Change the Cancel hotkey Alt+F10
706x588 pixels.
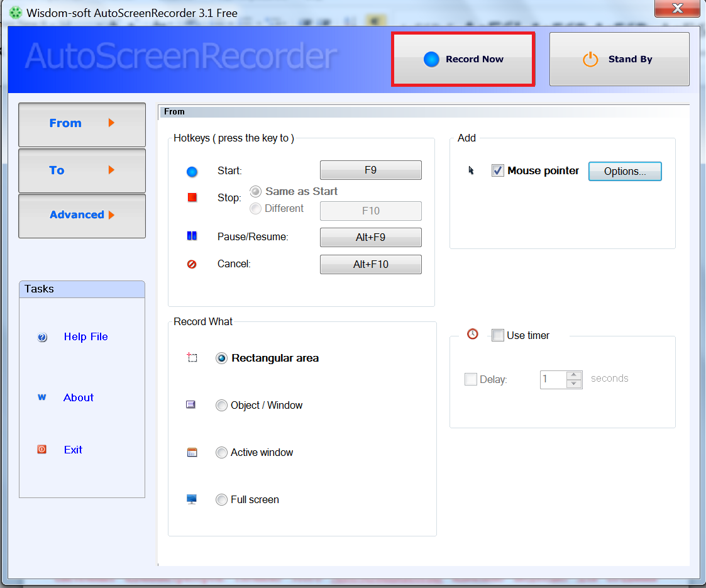[370, 264]
